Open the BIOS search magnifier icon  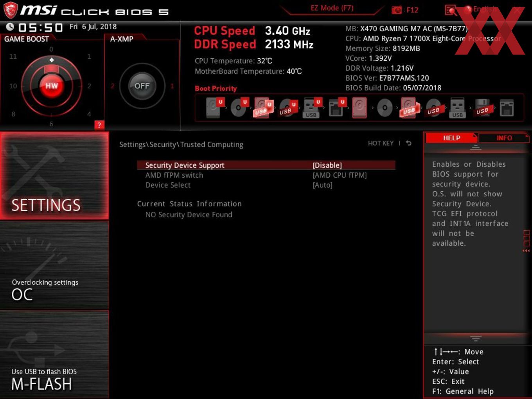451,10
